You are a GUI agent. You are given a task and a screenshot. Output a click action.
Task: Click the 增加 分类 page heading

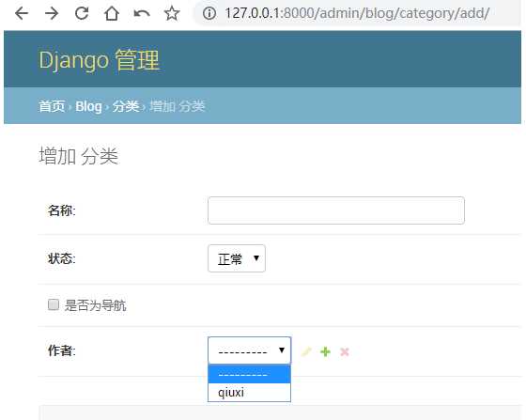[x=79, y=156]
